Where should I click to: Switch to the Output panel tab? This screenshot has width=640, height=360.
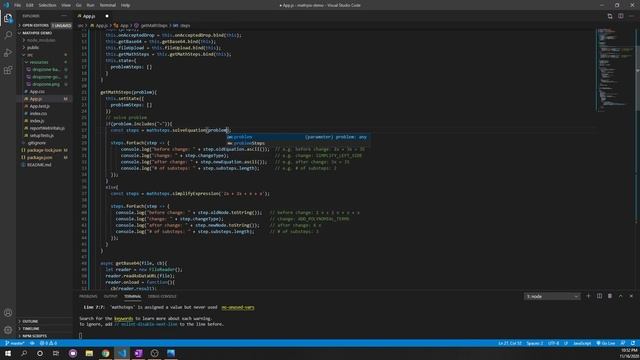tap(110, 296)
